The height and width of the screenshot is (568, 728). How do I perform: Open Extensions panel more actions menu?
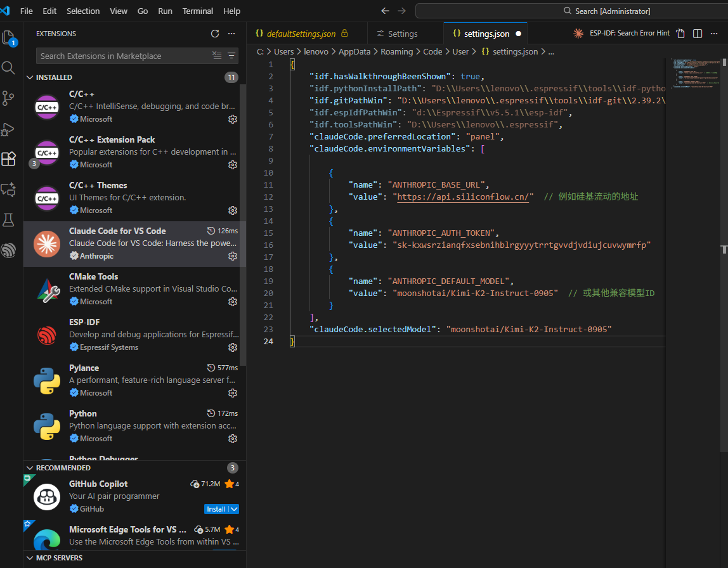click(x=231, y=34)
